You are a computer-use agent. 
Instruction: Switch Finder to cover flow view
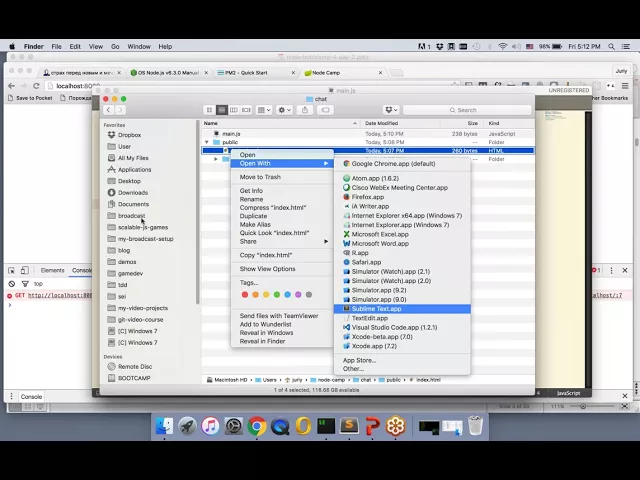[246, 110]
